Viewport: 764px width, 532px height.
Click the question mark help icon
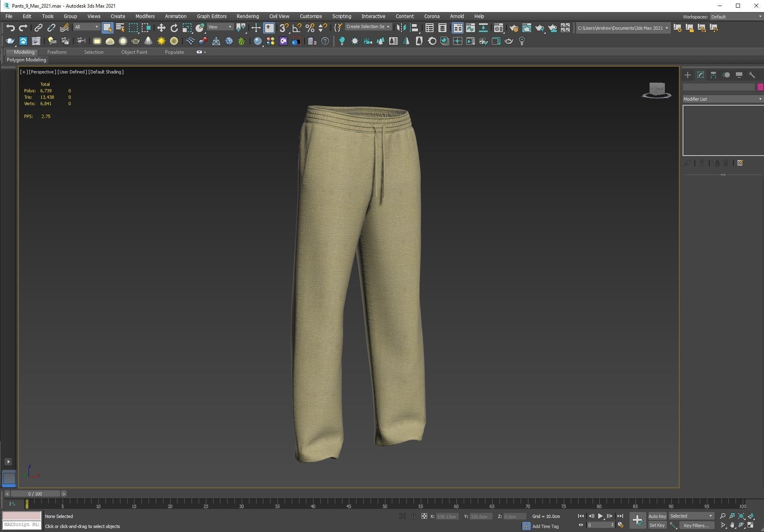tap(325, 41)
